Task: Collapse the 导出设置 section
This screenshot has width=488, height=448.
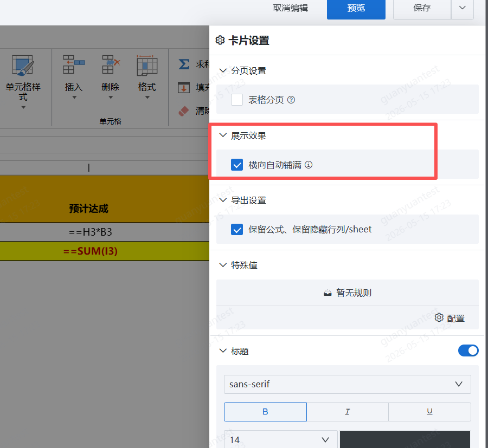Action: [223, 200]
